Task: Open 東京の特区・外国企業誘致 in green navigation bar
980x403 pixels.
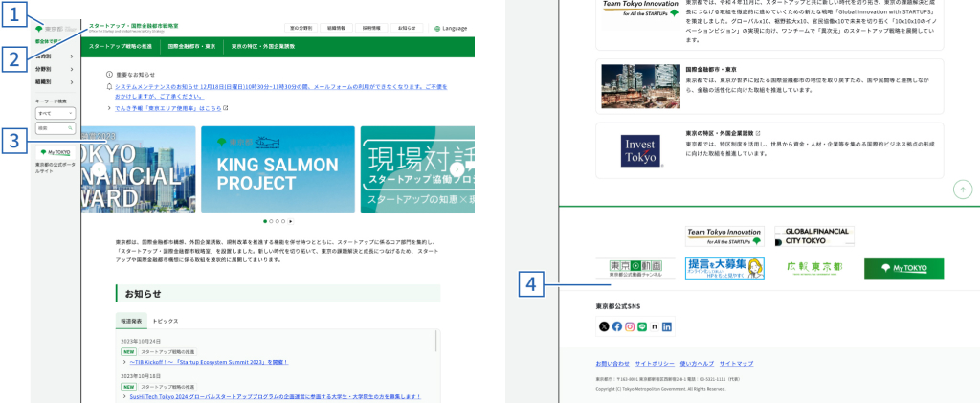Action: pos(263,46)
